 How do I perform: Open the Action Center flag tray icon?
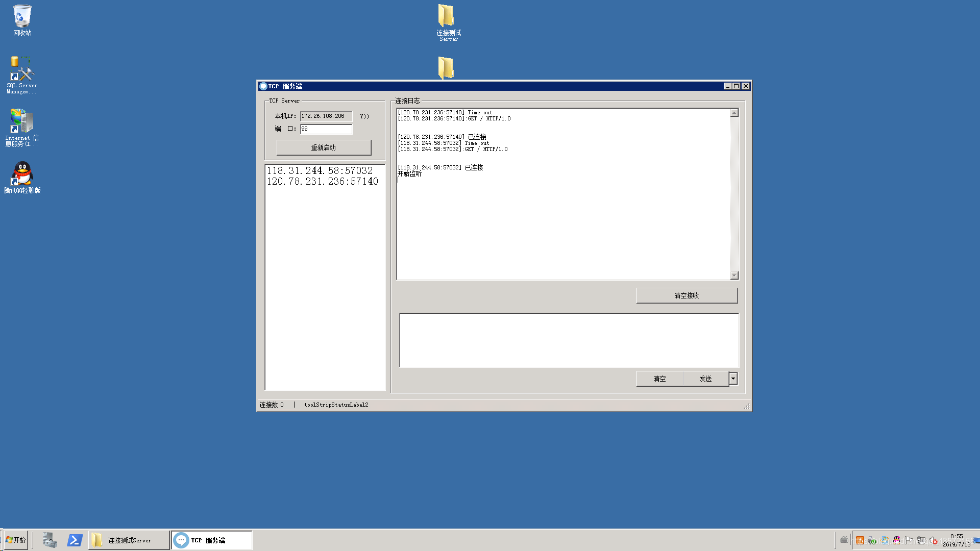click(x=909, y=540)
